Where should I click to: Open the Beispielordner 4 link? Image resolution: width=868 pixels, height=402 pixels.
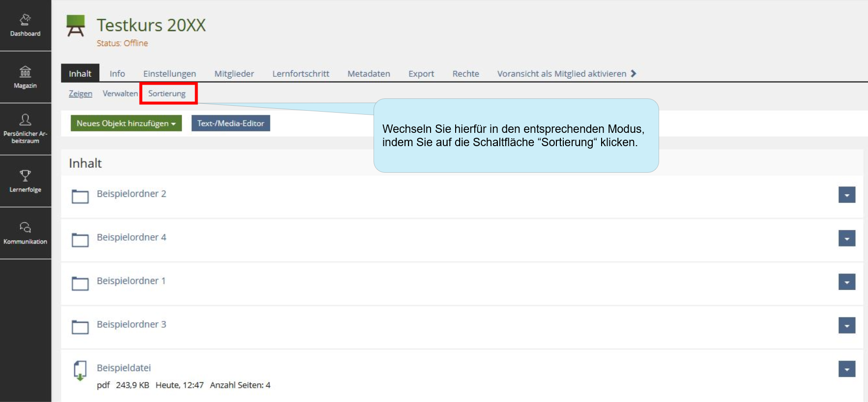coord(131,237)
